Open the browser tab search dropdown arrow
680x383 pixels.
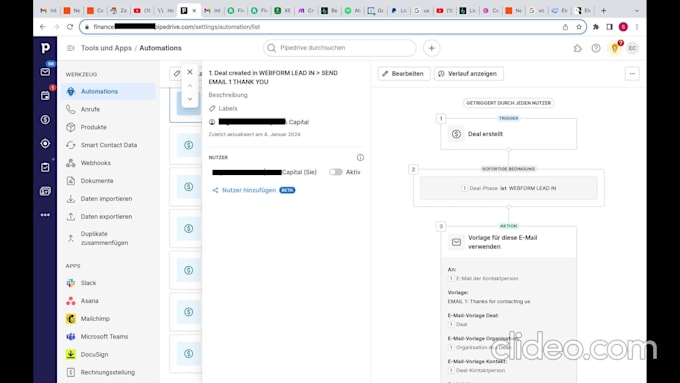[636, 10]
